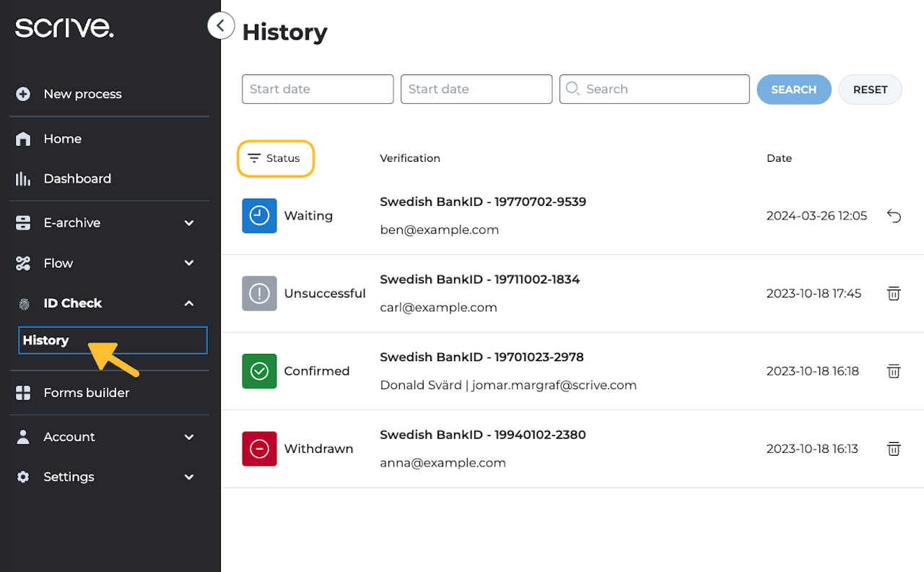
Task: Expand the Settings menu chevron
Action: [x=189, y=477]
